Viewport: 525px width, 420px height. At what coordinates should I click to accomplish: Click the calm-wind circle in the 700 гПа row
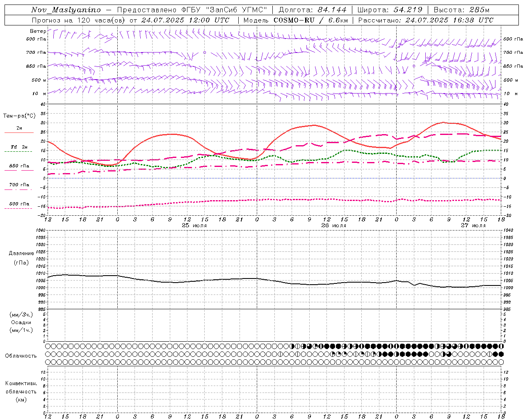pyautogui.click(x=204, y=52)
